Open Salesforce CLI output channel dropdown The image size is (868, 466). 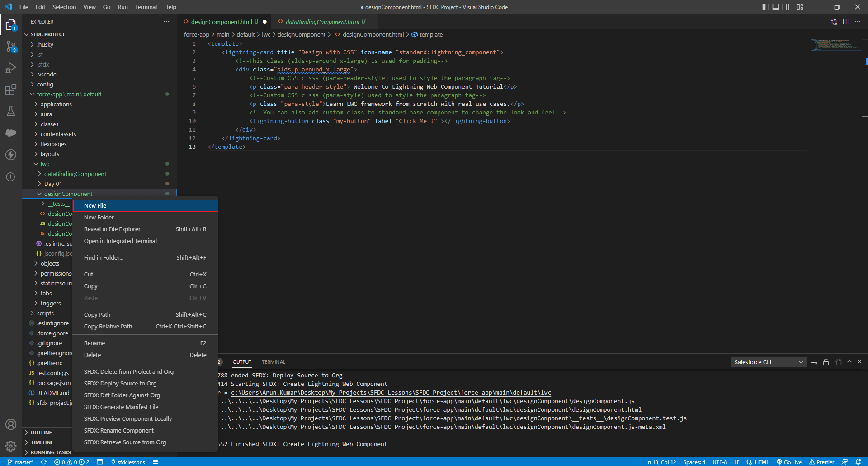pyautogui.click(x=769, y=362)
